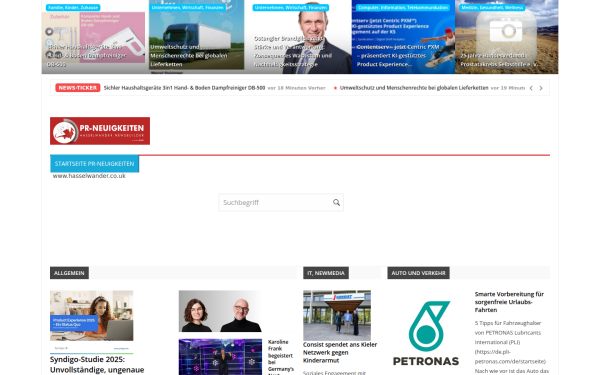This screenshot has width=600, height=375.
Task: Click www.hasselwander.co.uk text
Action: (x=89, y=176)
